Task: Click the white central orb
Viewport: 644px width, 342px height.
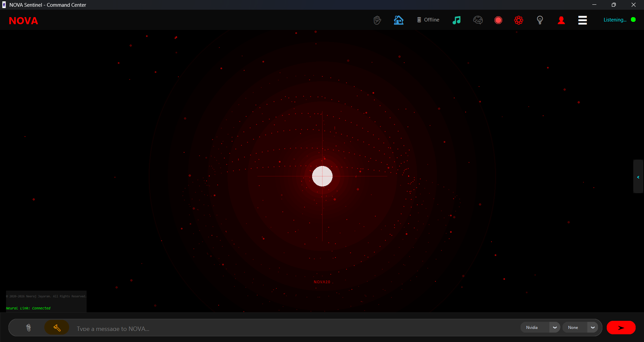Action: (x=322, y=176)
